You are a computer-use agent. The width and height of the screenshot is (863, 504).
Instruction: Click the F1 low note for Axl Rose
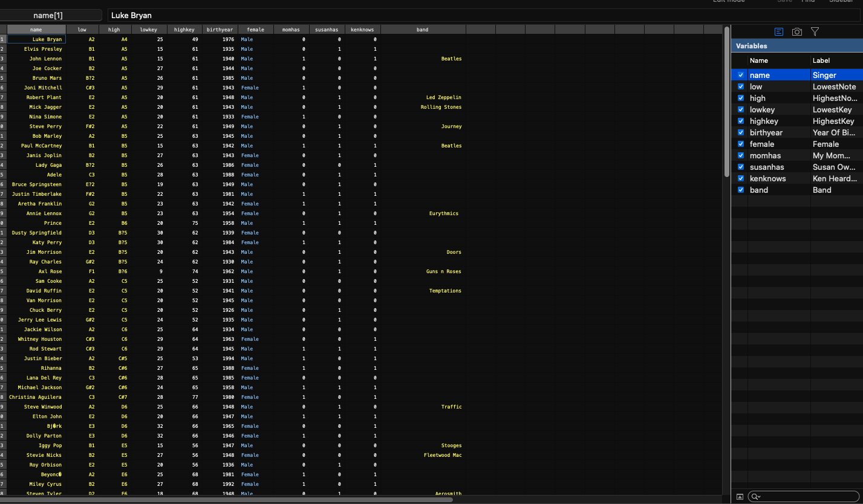click(82, 271)
